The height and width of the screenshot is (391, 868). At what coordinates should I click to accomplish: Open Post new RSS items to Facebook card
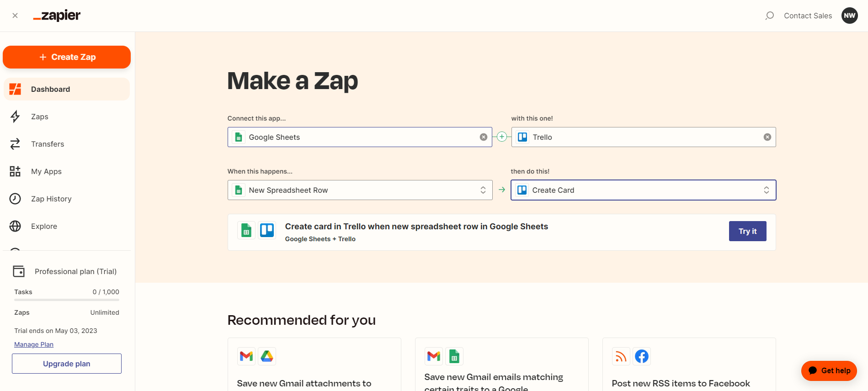[x=689, y=365]
